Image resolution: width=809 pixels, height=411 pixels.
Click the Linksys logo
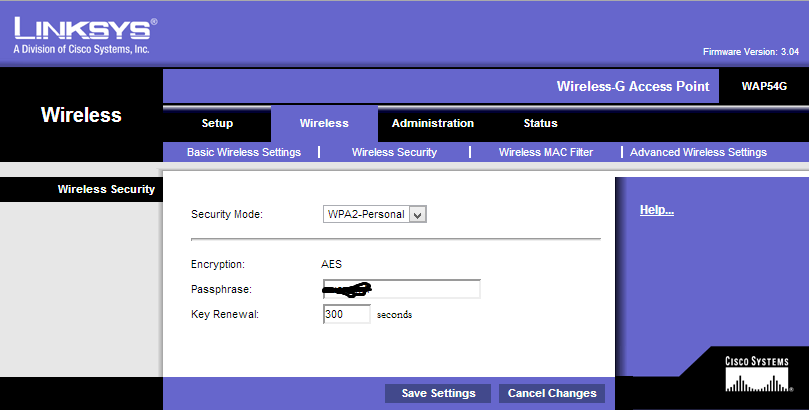85,36
